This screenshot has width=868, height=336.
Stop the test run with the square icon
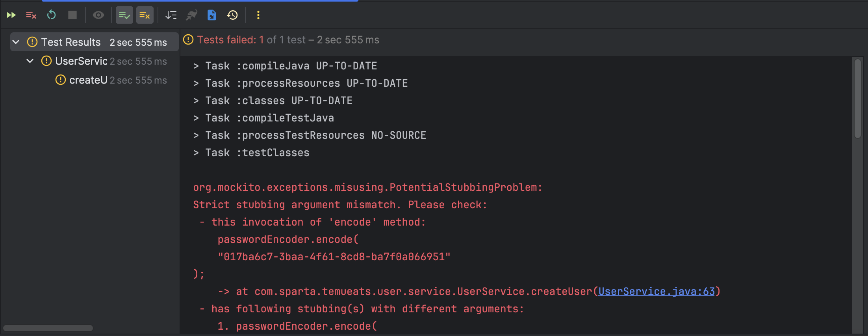coord(72,15)
